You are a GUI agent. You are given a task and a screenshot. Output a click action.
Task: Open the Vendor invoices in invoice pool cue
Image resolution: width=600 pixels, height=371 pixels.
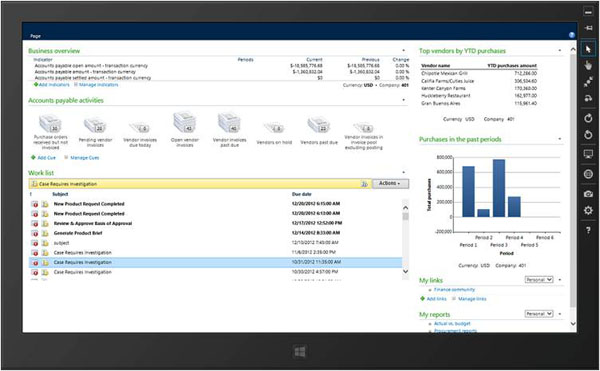coord(364,135)
